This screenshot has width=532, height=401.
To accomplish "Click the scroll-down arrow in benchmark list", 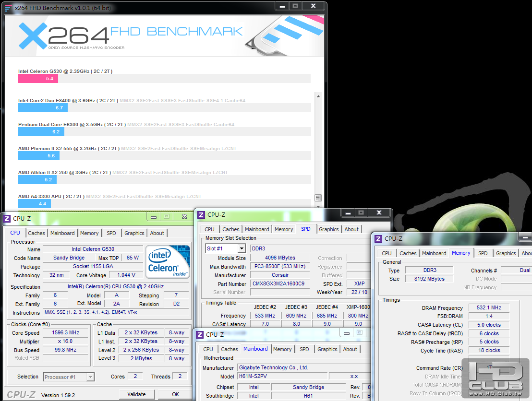I will pos(318,205).
